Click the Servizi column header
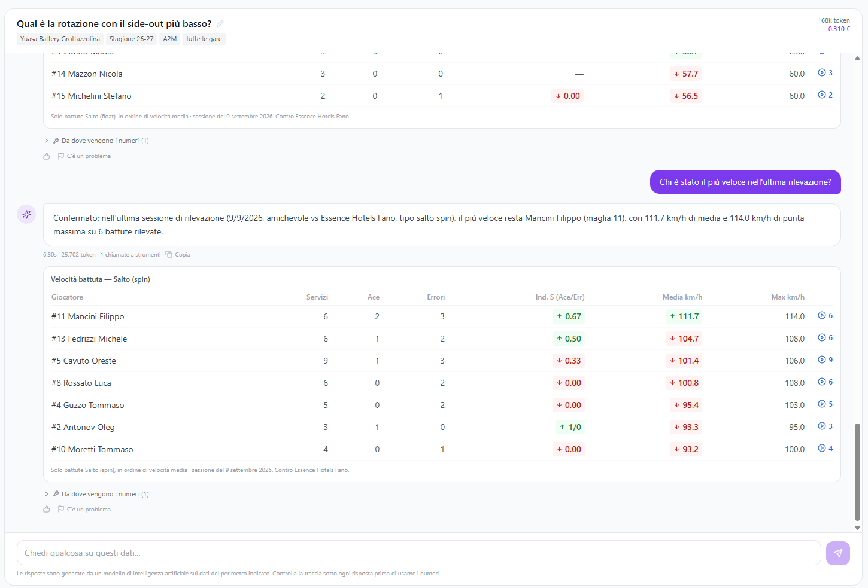 [x=317, y=297]
